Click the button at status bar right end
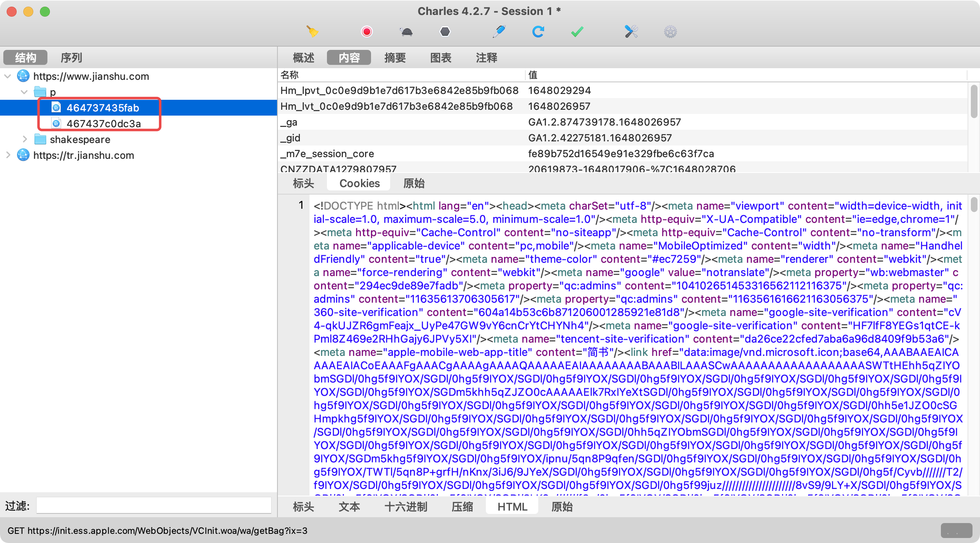Viewport: 980px width, 543px height. (x=956, y=531)
